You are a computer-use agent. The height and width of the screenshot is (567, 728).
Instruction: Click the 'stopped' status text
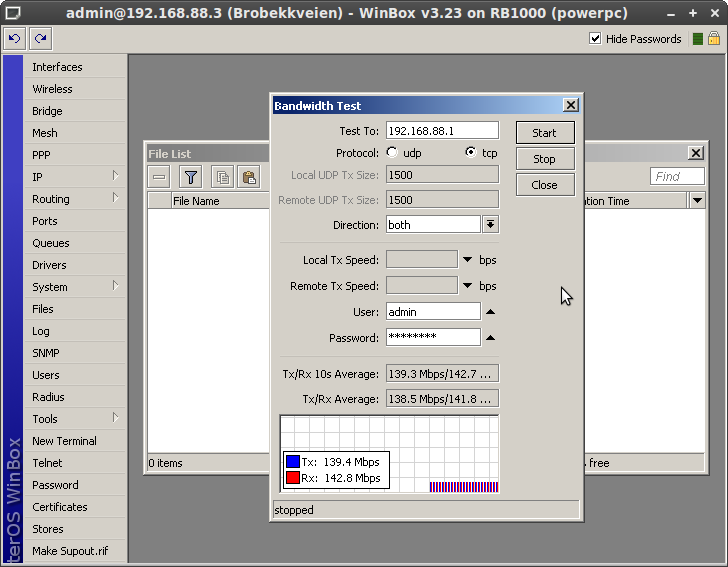(x=294, y=510)
